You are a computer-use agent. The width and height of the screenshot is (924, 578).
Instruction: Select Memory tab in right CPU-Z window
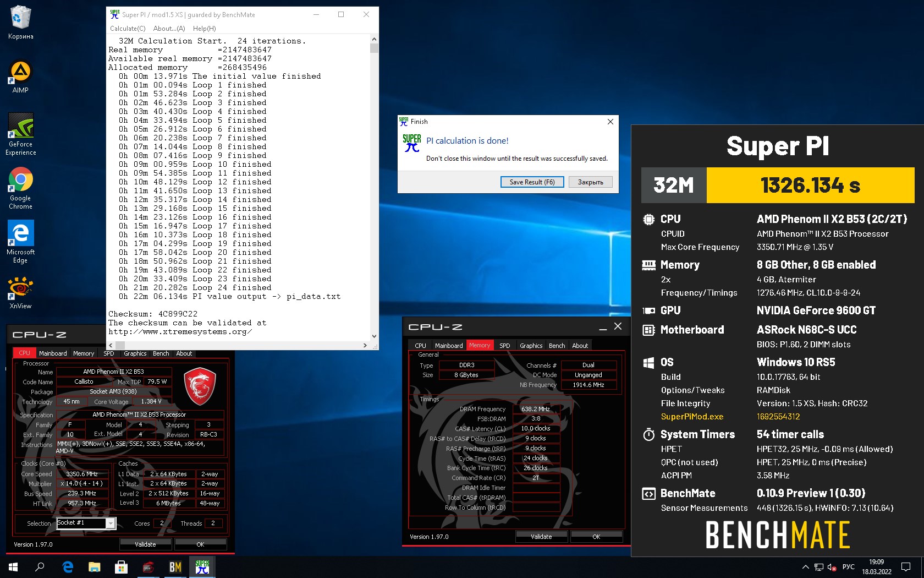pyautogui.click(x=480, y=346)
